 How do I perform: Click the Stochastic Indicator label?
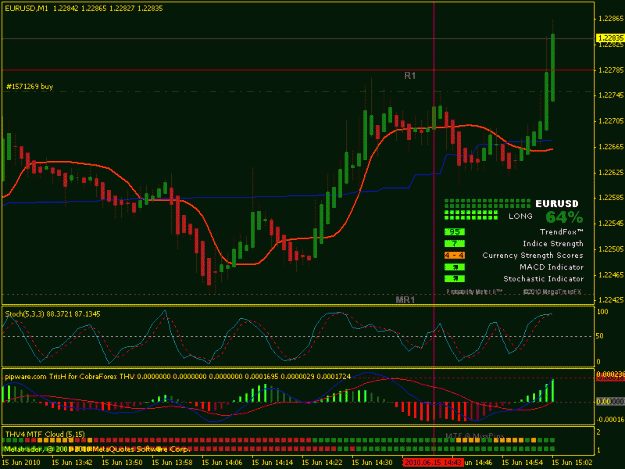click(x=543, y=279)
